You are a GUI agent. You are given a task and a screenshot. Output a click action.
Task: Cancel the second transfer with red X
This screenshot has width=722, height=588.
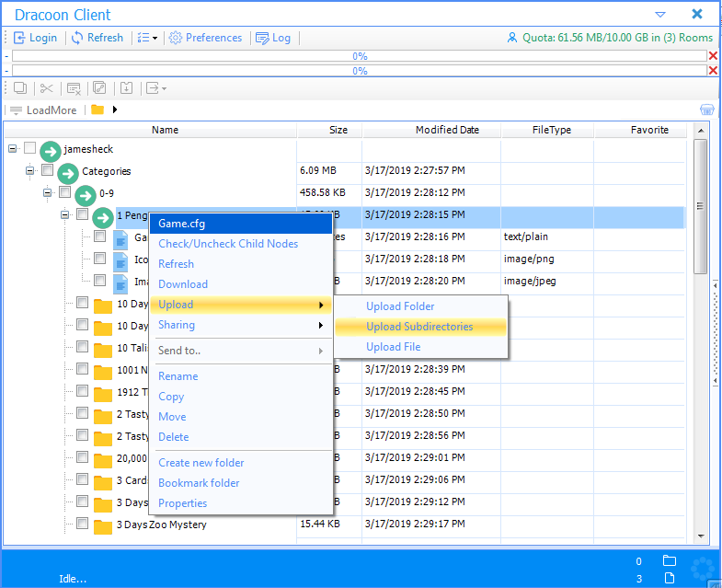(713, 71)
